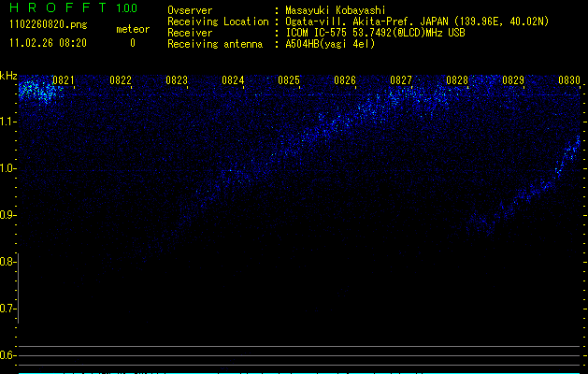This screenshot has height=374, width=588.
Task: Click the kHz axis unit label
Action: (8, 76)
